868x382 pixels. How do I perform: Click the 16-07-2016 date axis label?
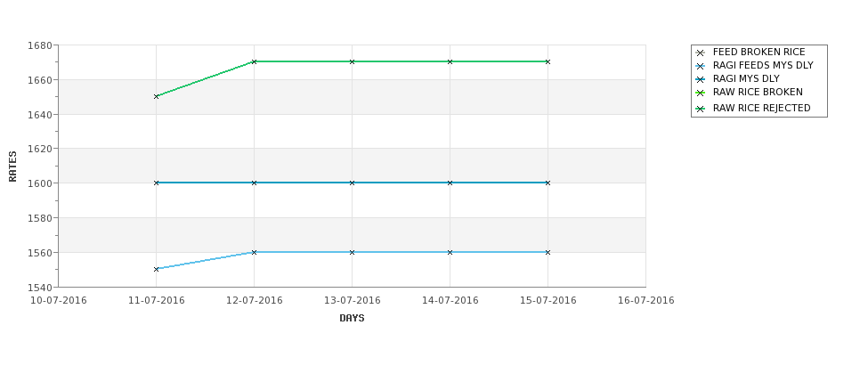[646, 301]
